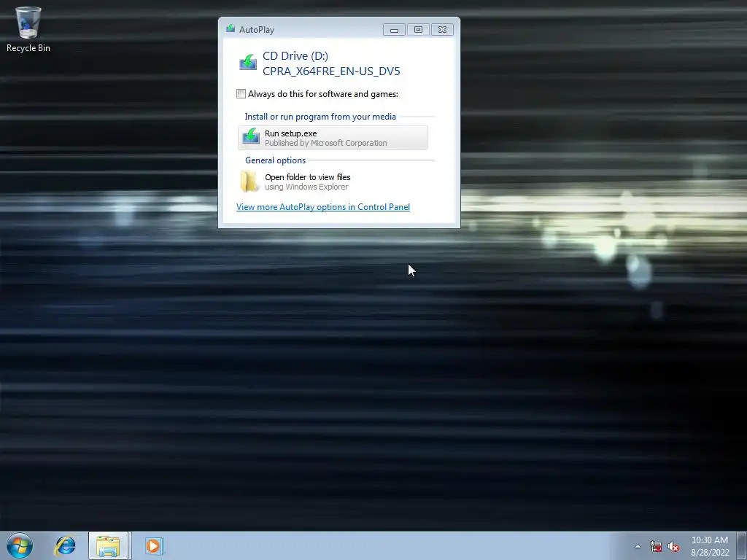
Task: Run setup.exe from AutoPlay
Action: click(x=333, y=138)
